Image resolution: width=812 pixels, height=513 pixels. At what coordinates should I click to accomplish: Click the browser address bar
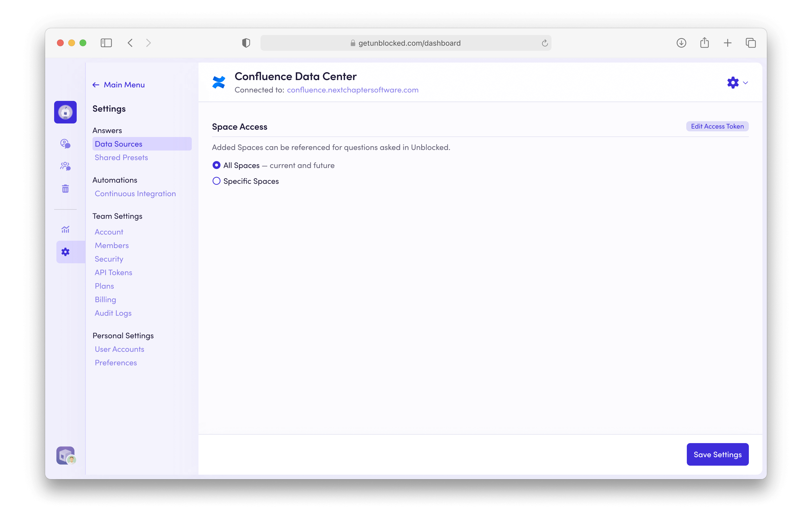[406, 43]
